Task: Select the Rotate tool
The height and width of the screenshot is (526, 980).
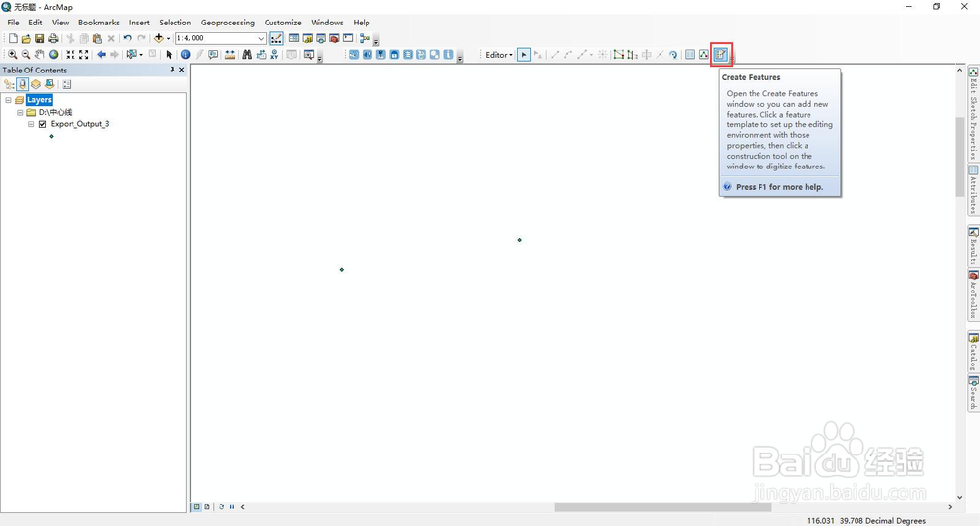Action: (x=673, y=55)
